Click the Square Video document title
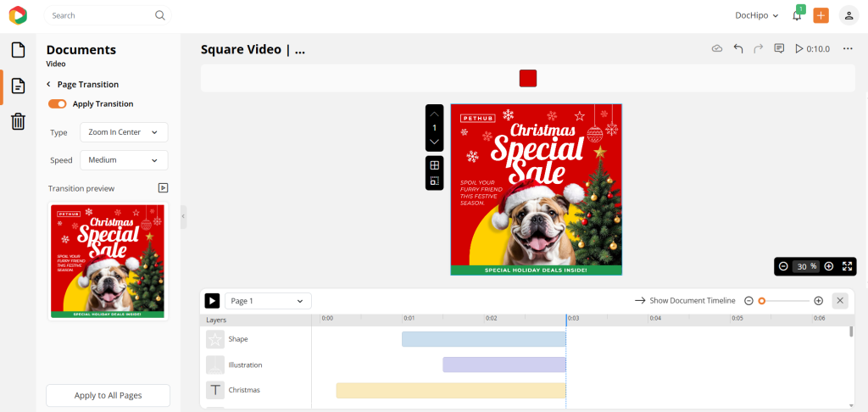This screenshot has width=868, height=412. click(x=253, y=49)
